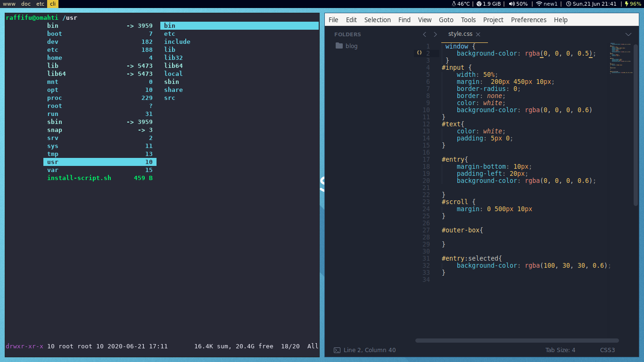644x362 pixels.
Task: Click the editor vertical scrollbar
Action: coord(636,125)
